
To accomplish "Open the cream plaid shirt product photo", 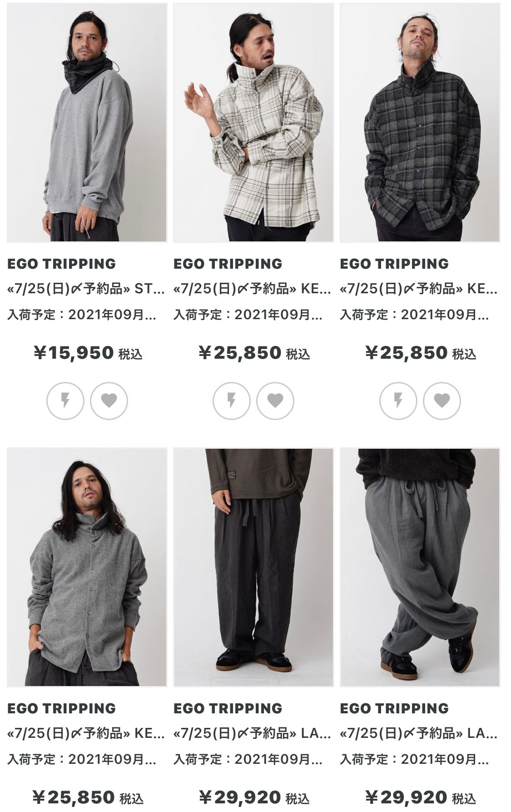I will pyautogui.click(x=253, y=123).
